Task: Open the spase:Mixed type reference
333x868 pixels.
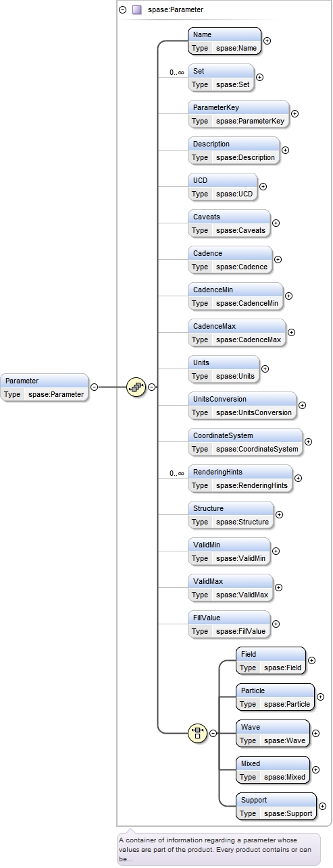Action: pos(285,777)
